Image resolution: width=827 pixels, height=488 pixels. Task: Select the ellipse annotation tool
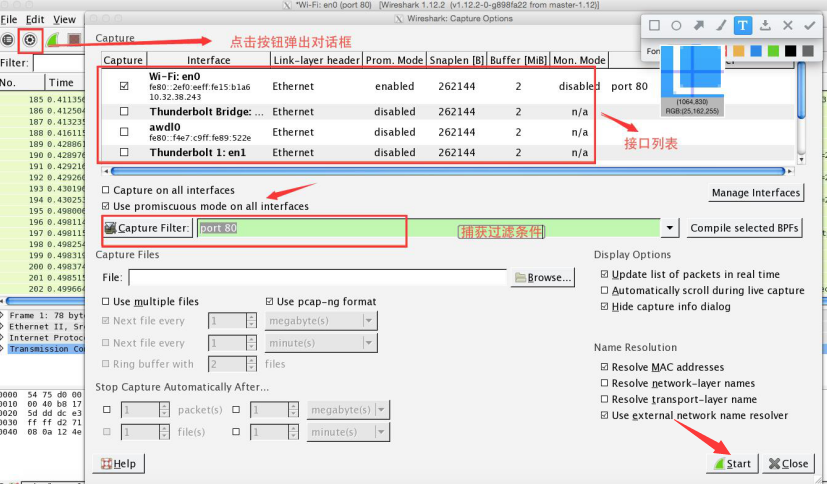(x=676, y=25)
